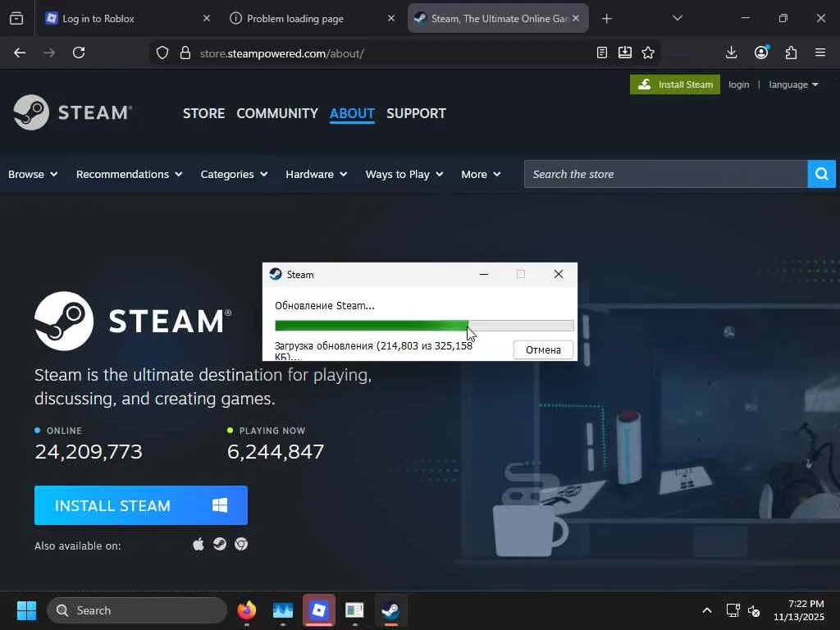The image size is (840, 630).
Task: Click the blue INSTALL STEAM button
Action: click(141, 505)
